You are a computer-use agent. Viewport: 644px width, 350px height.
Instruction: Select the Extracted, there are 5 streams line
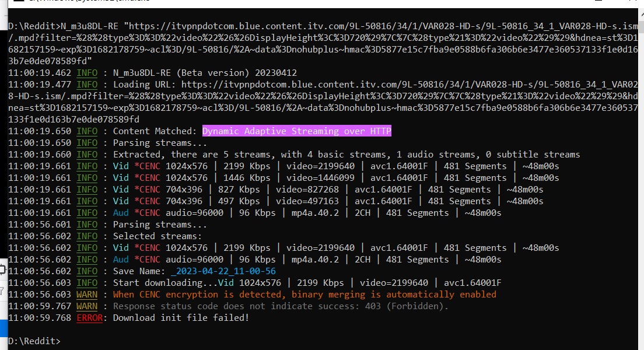click(346, 155)
